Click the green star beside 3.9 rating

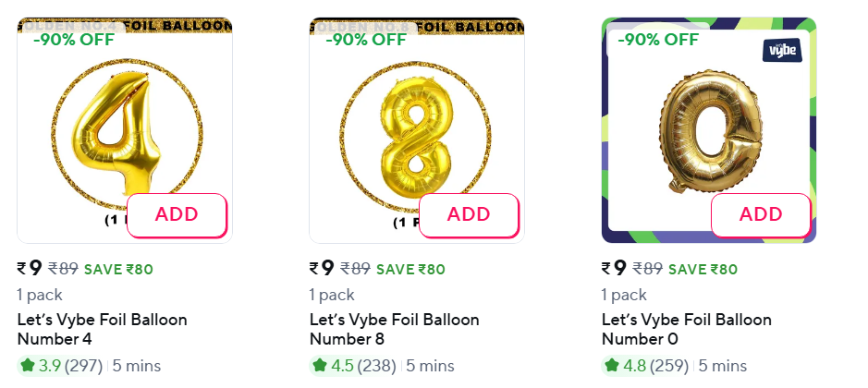(x=28, y=366)
